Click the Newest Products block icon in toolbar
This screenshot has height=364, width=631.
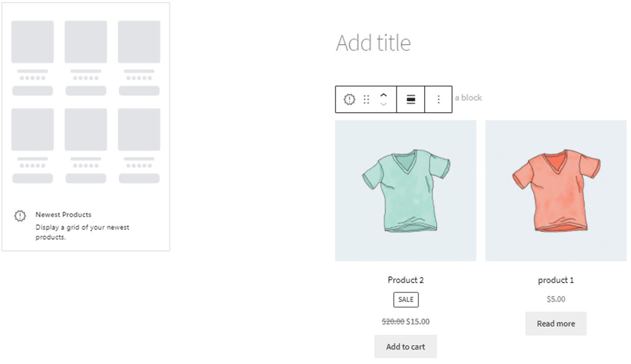(349, 99)
